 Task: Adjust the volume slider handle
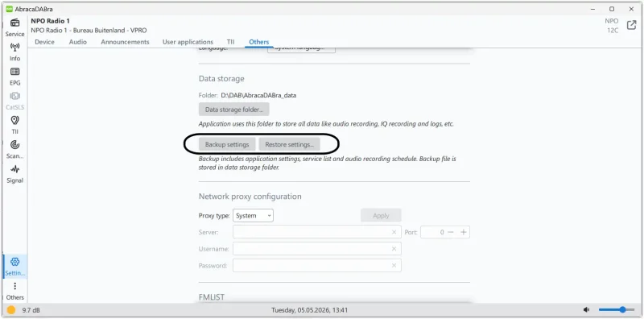622,309
